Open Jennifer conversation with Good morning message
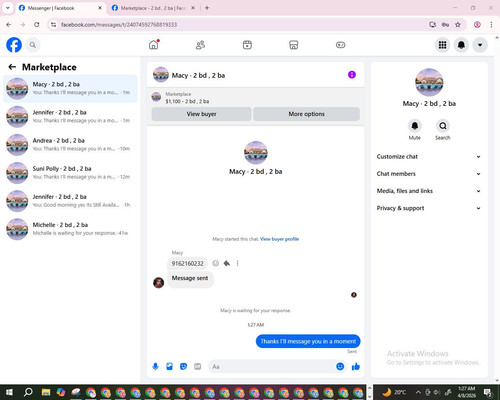 [x=70, y=201]
